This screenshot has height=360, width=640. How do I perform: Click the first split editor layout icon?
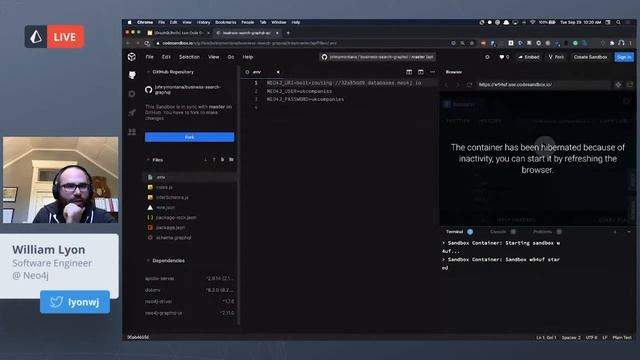click(409, 72)
